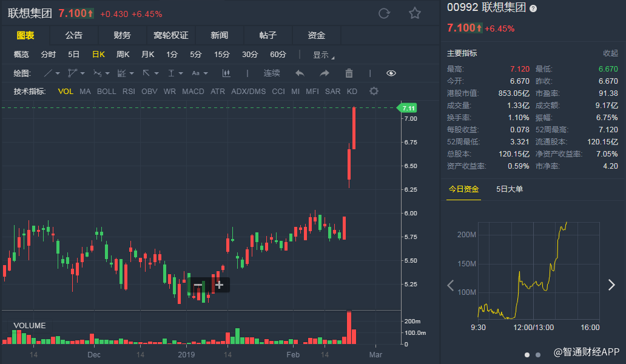Toggle the 连续 continuous drawing mode
The height and width of the screenshot is (364, 626).
coord(272,73)
